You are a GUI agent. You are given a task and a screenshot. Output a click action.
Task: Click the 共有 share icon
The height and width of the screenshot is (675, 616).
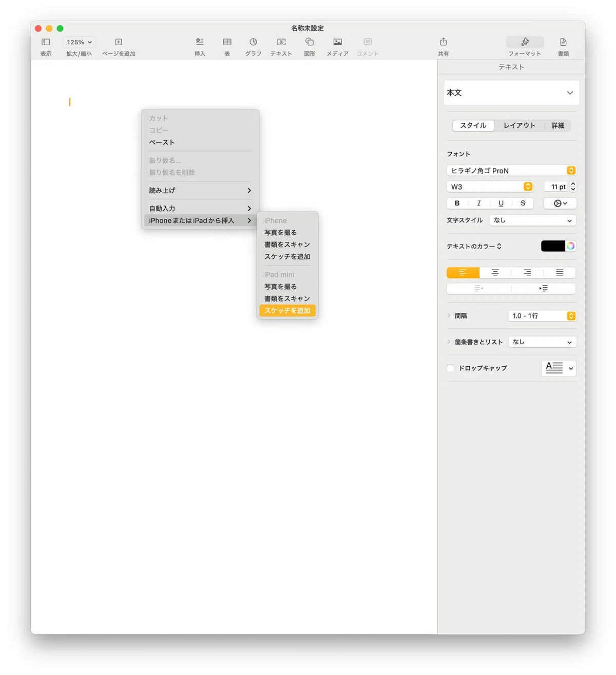444,42
